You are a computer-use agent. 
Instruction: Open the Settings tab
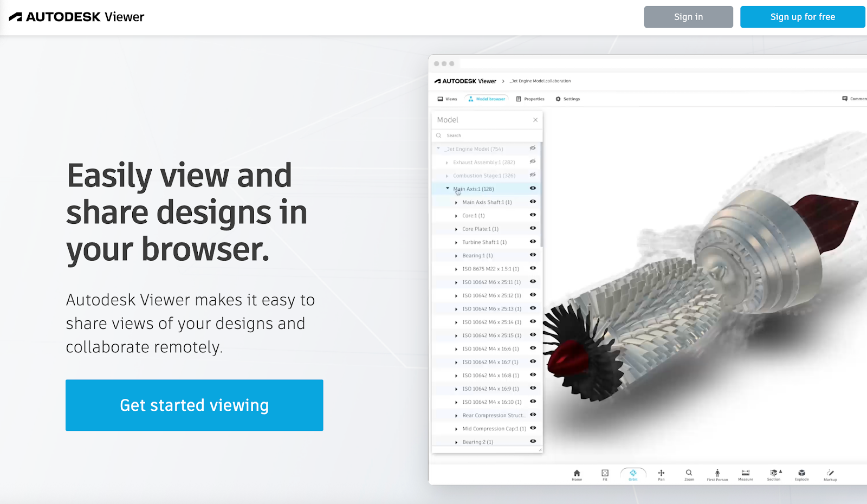tap(567, 99)
